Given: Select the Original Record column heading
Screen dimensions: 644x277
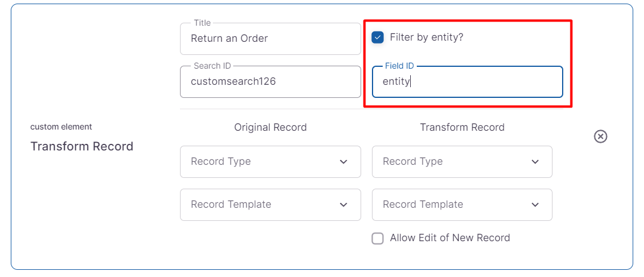Looking at the screenshot, I should pos(270,127).
